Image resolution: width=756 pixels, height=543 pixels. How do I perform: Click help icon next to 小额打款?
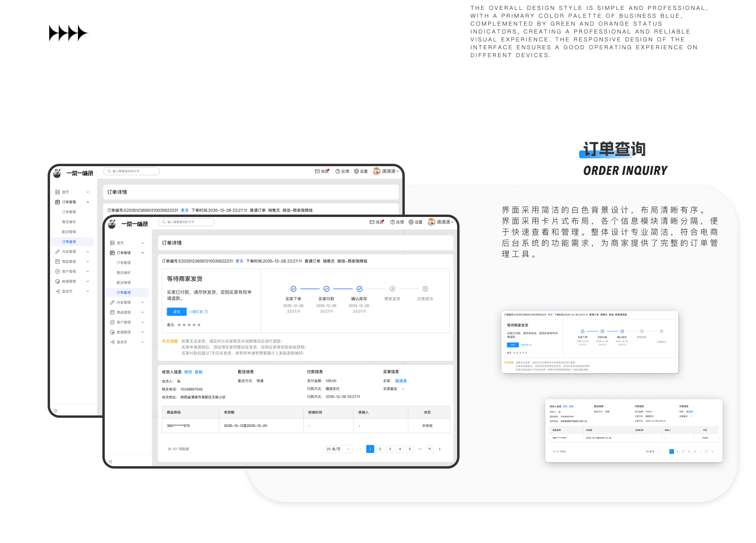click(206, 312)
